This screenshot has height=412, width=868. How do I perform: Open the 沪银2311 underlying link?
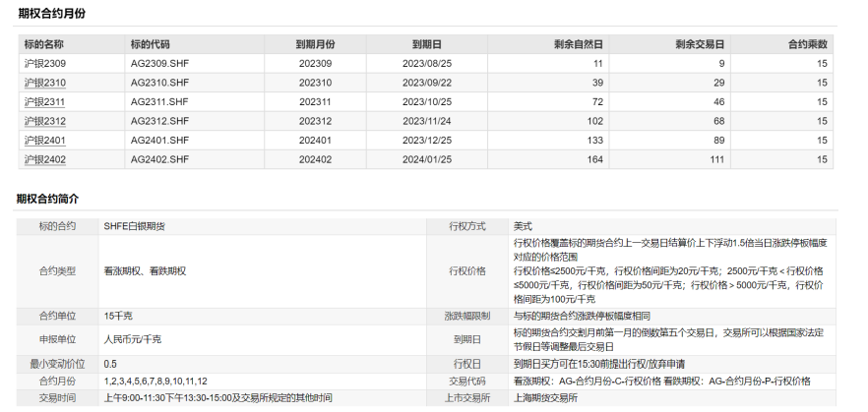click(x=45, y=102)
